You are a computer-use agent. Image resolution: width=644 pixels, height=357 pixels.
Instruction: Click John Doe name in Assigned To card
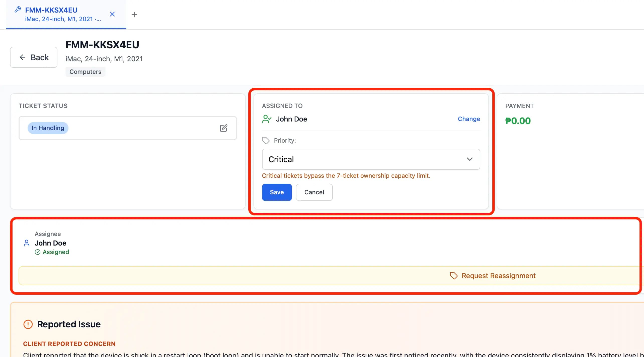coord(291,119)
